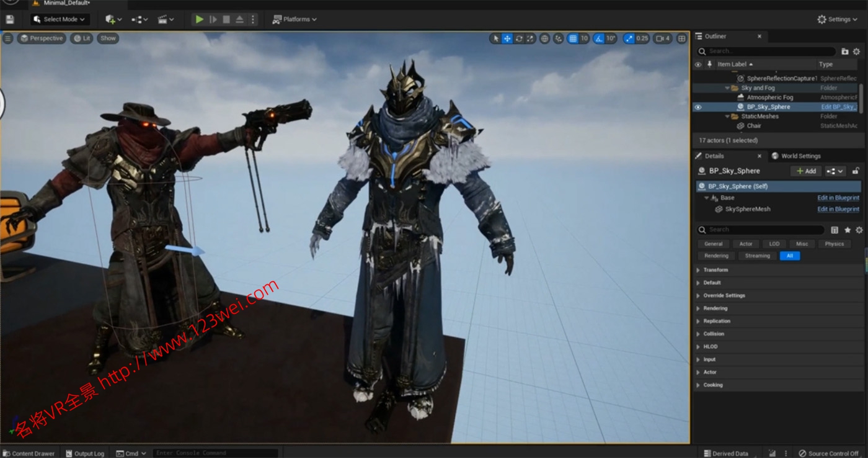
Task: Toggle grid snapping in the viewport
Action: 572,38
